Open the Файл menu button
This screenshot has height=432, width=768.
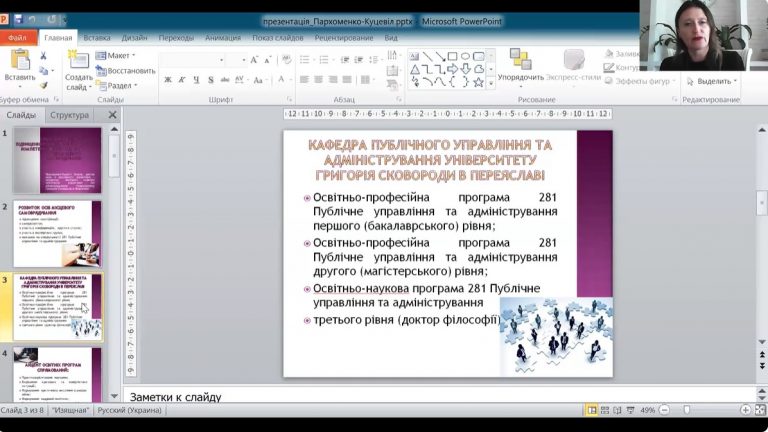tap(18, 38)
